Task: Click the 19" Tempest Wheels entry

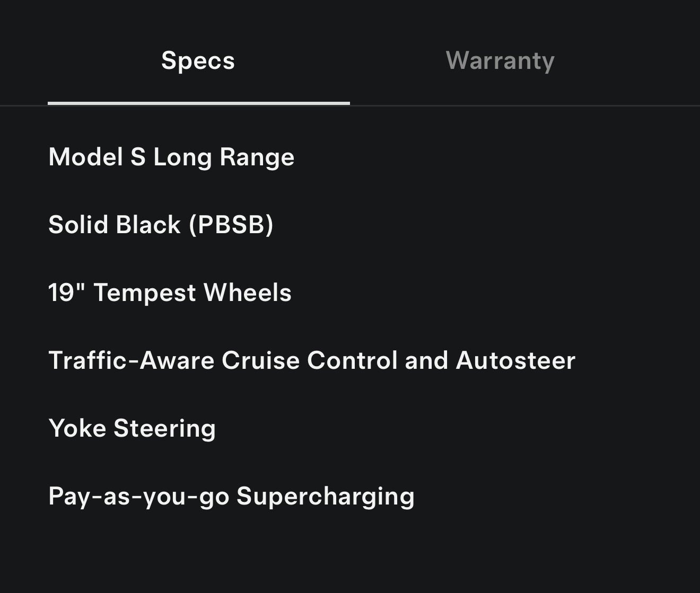Action: click(170, 293)
